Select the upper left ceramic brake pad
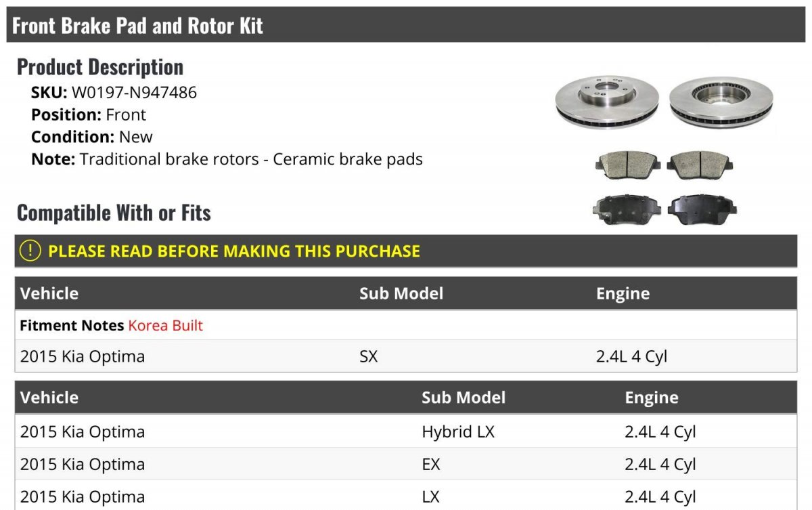The width and height of the screenshot is (812, 510). (x=628, y=166)
